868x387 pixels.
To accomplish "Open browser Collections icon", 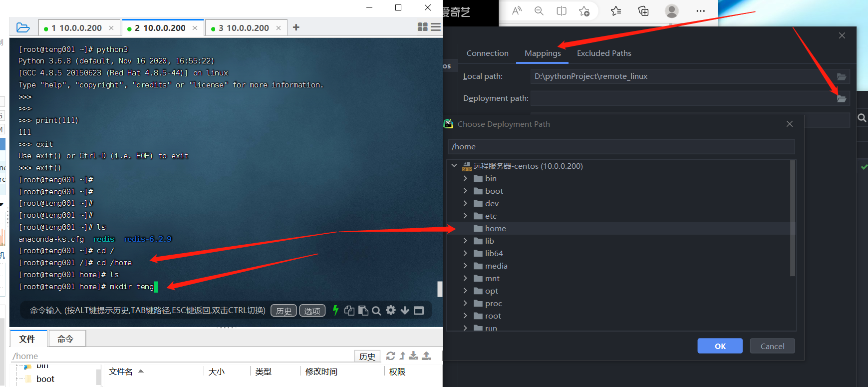I will pos(643,10).
